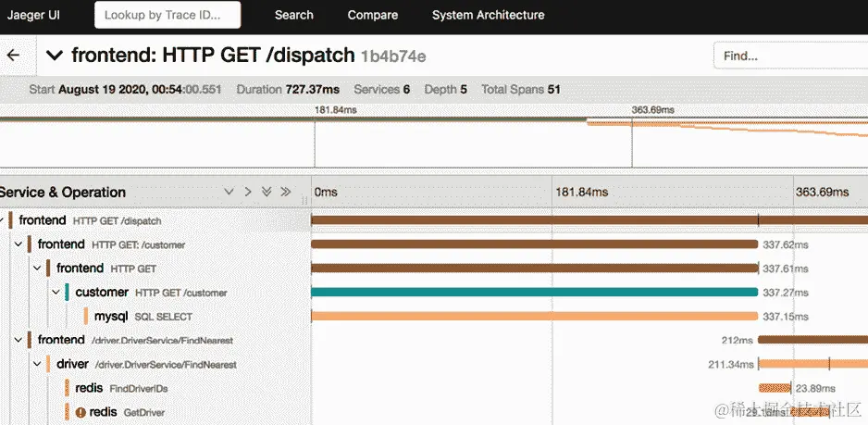The width and height of the screenshot is (868, 425).
Task: Click the Start August 19 2020 timestamp
Action: (x=125, y=89)
